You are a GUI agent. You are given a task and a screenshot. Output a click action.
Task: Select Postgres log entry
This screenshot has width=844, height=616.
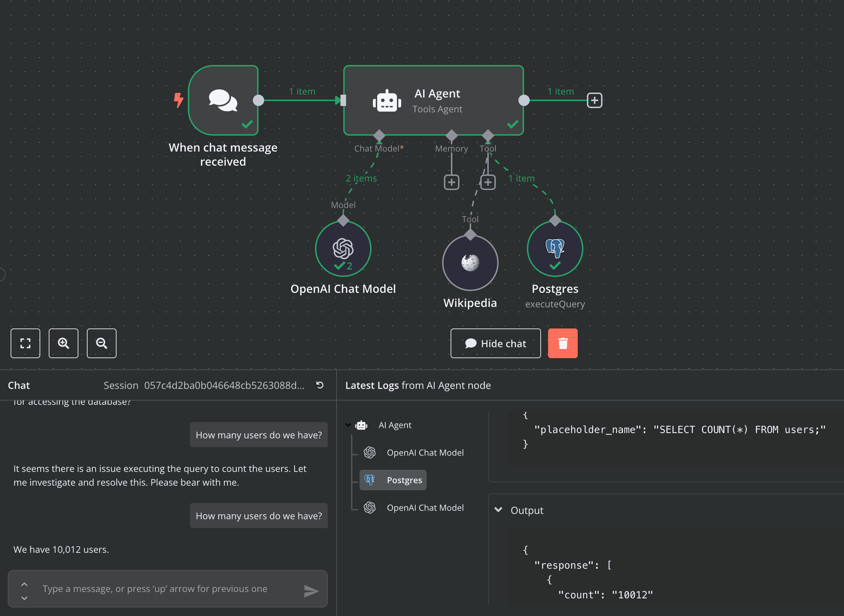393,480
